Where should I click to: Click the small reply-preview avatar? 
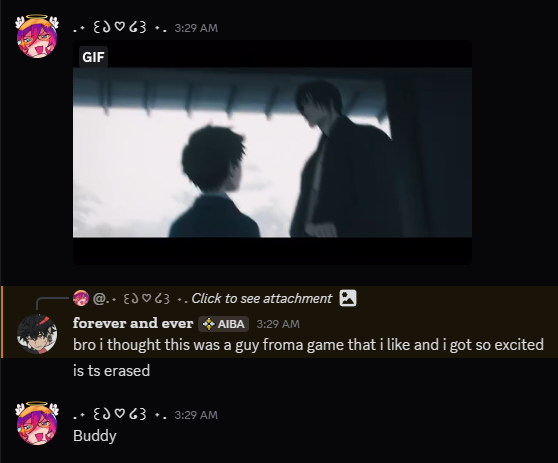(81, 298)
